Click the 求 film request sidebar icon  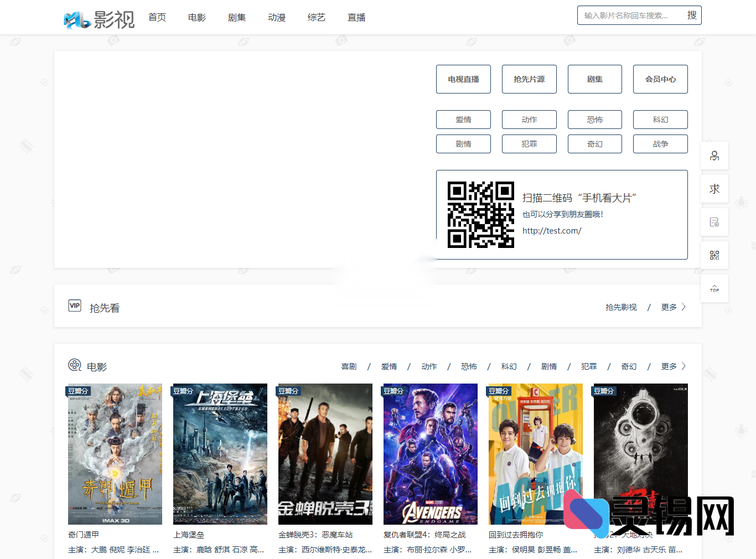pos(714,189)
